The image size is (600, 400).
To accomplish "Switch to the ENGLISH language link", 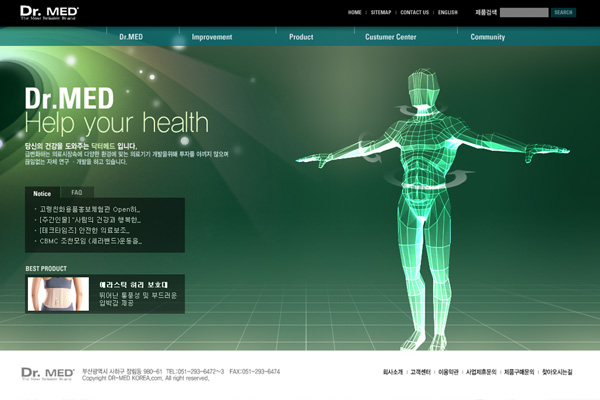I will [x=448, y=13].
